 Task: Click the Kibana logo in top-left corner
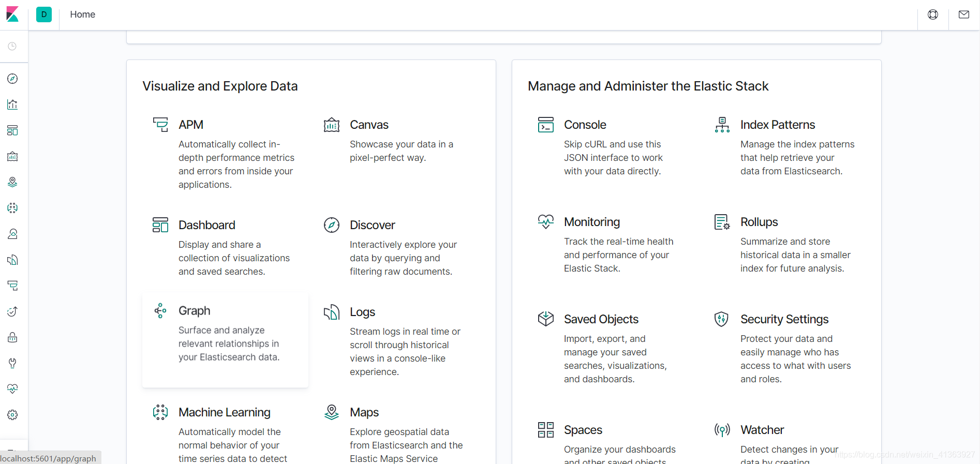[12, 14]
